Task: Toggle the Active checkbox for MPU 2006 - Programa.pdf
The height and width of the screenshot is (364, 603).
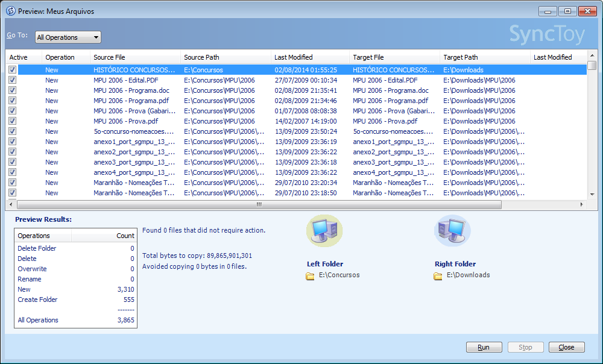Action: [12, 100]
